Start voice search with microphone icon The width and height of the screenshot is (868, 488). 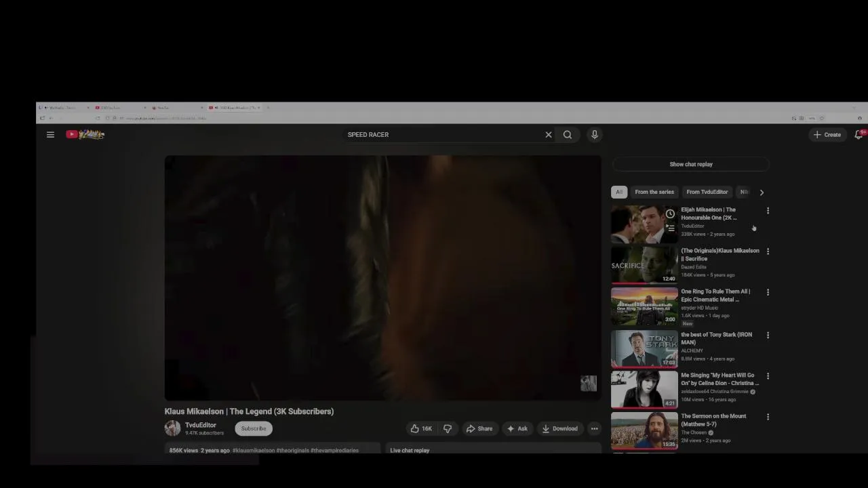point(594,135)
